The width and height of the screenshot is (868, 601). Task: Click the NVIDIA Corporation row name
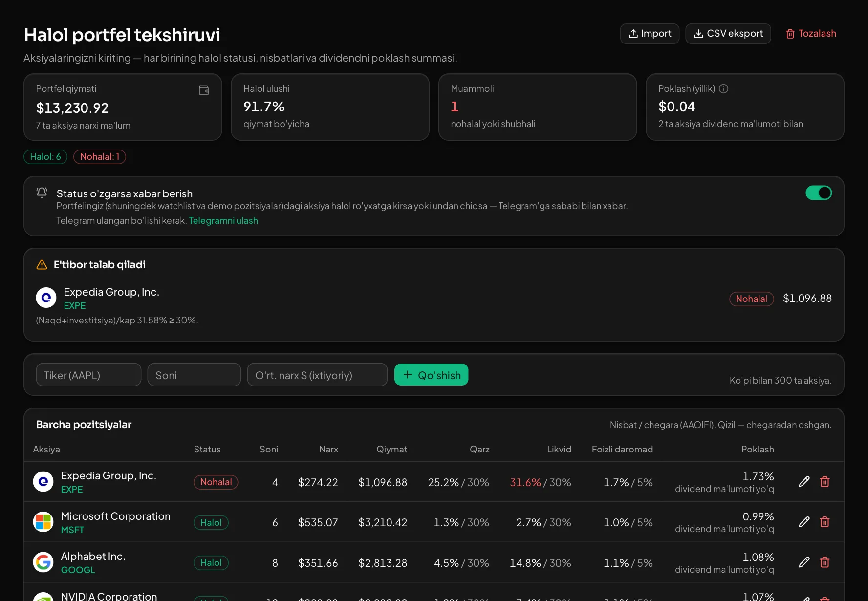click(109, 596)
